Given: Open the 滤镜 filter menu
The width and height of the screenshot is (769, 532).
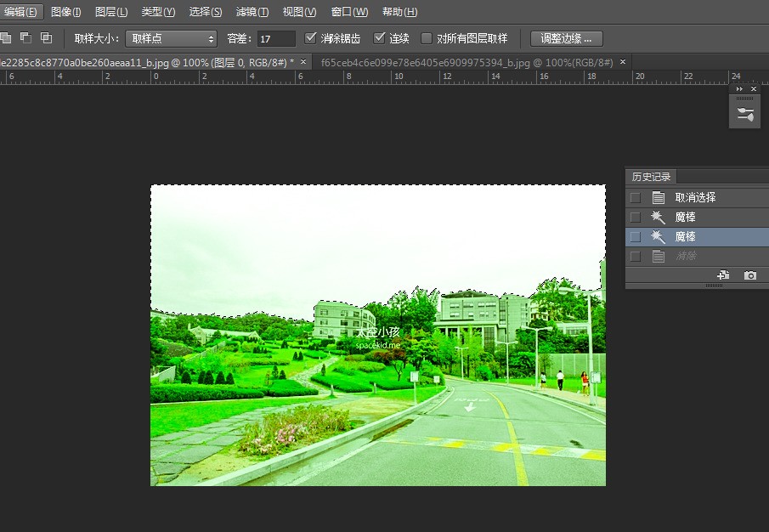Looking at the screenshot, I should 252,12.
